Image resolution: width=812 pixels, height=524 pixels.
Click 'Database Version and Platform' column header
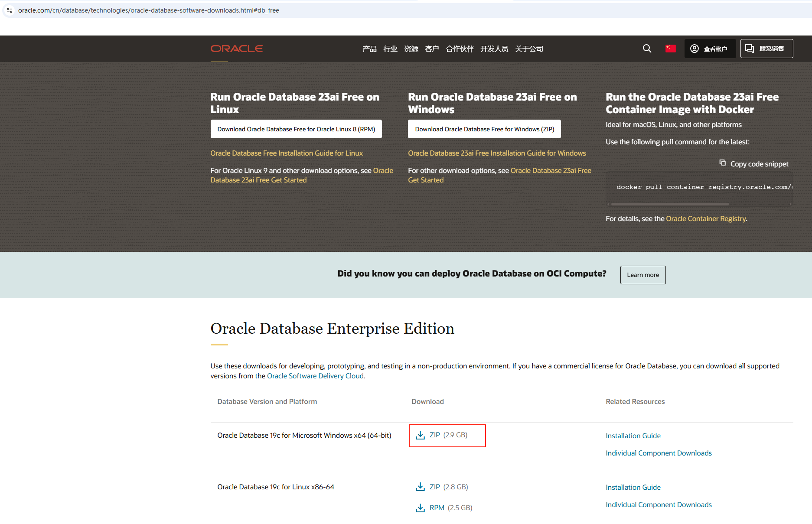point(267,401)
